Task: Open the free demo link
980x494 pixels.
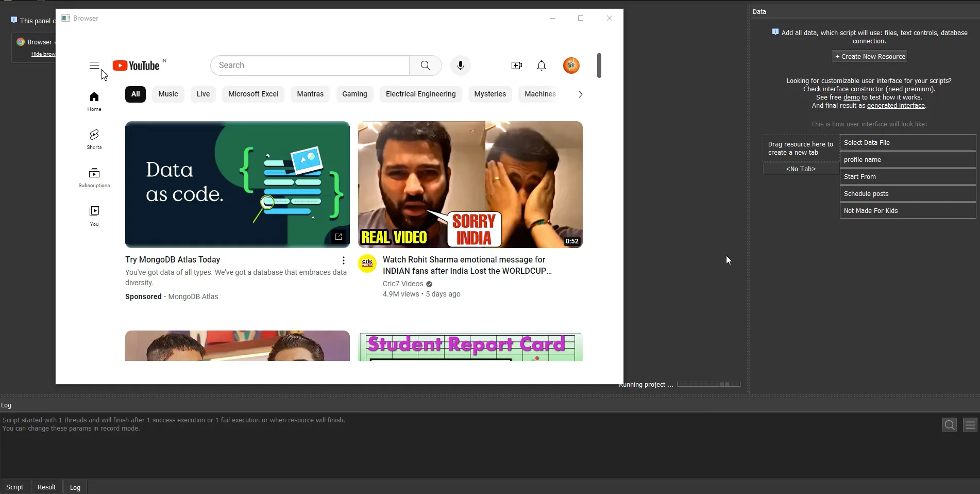Action: click(x=851, y=97)
